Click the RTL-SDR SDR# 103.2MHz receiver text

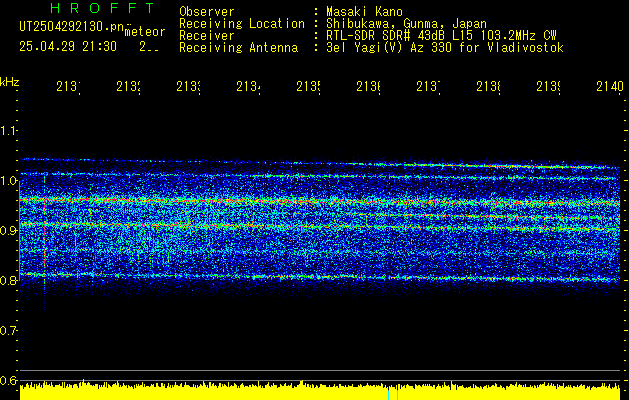pos(441,36)
